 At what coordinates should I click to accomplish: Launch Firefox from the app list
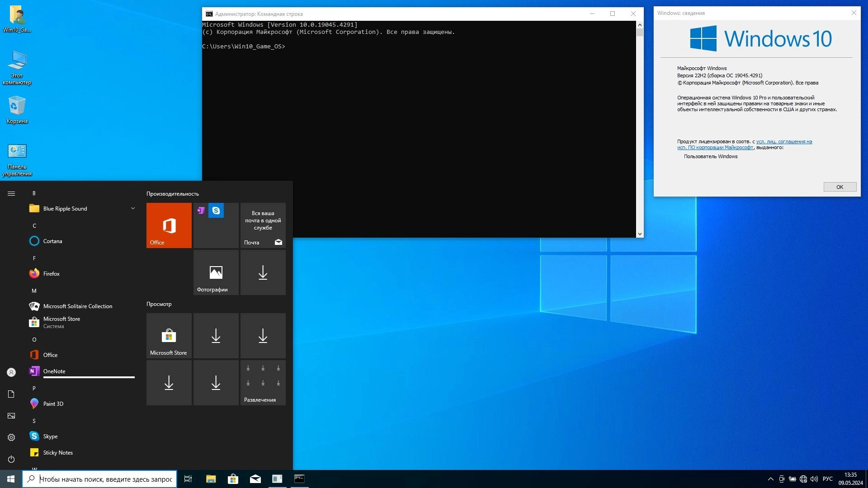51,273
